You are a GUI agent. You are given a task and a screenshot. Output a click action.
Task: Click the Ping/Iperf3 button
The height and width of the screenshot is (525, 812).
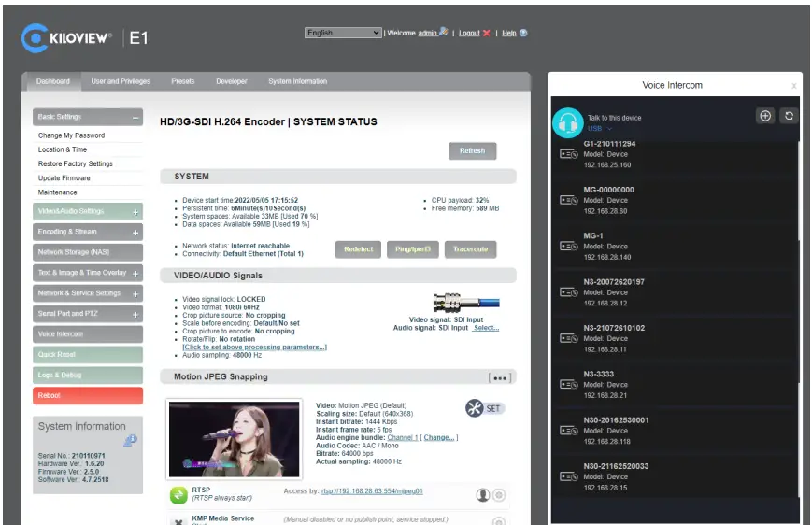click(x=413, y=249)
